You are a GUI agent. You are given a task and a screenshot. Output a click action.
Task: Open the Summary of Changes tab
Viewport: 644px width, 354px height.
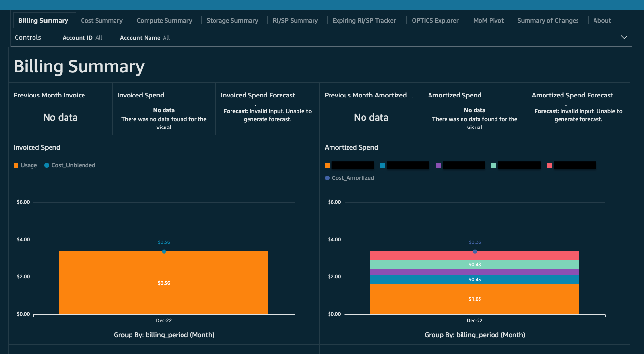[x=548, y=20]
